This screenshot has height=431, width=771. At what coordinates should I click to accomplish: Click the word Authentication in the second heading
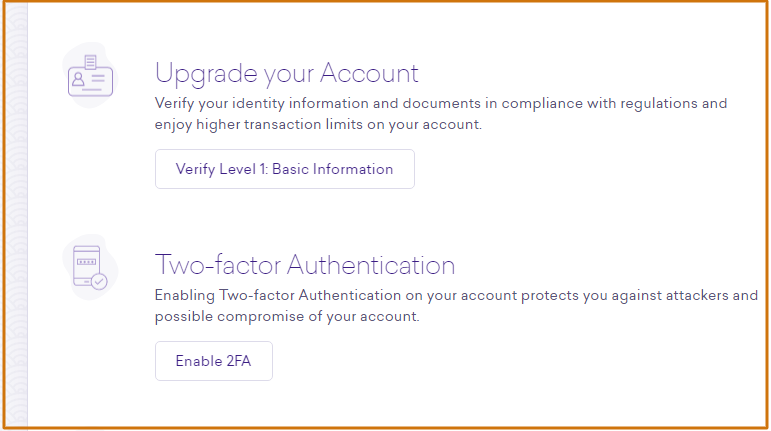coord(371,265)
